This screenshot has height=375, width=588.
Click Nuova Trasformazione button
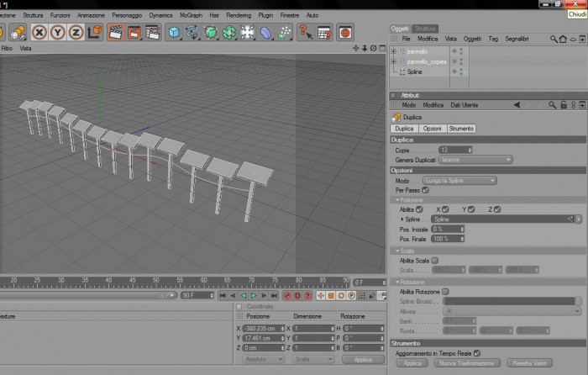click(x=467, y=363)
